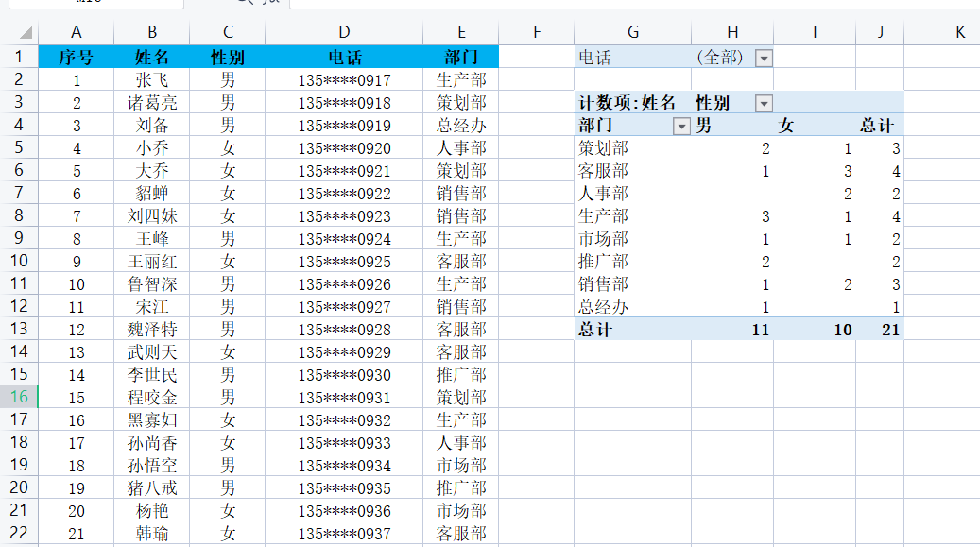This screenshot has width=980, height=547.
Task: Select 总经办 in the 部门 column
Action: pyautogui.click(x=460, y=126)
